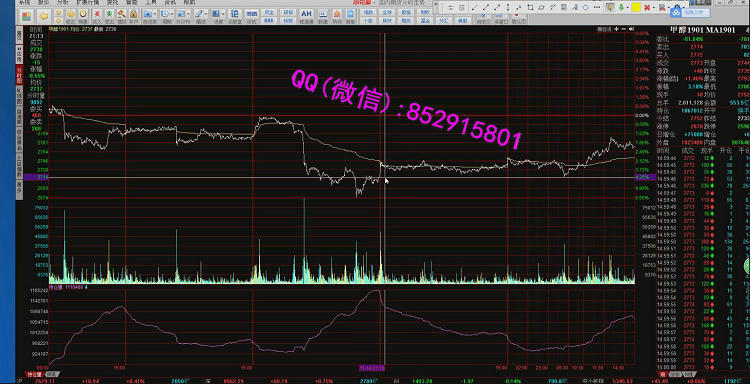This screenshot has width=750, height=384.
Task: Pick the yellow color swatch in drawing toolbar
Action: pos(636,8)
